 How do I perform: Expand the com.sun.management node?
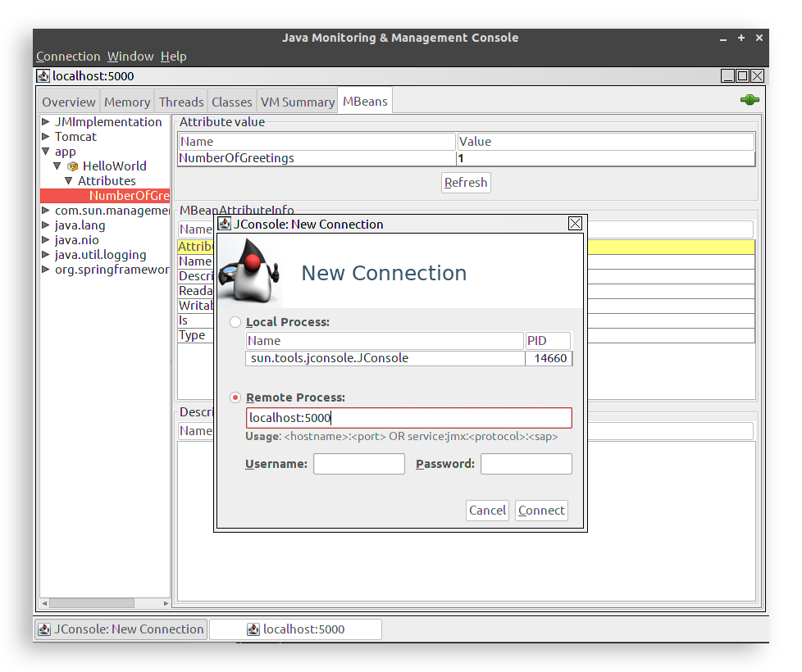tap(46, 210)
